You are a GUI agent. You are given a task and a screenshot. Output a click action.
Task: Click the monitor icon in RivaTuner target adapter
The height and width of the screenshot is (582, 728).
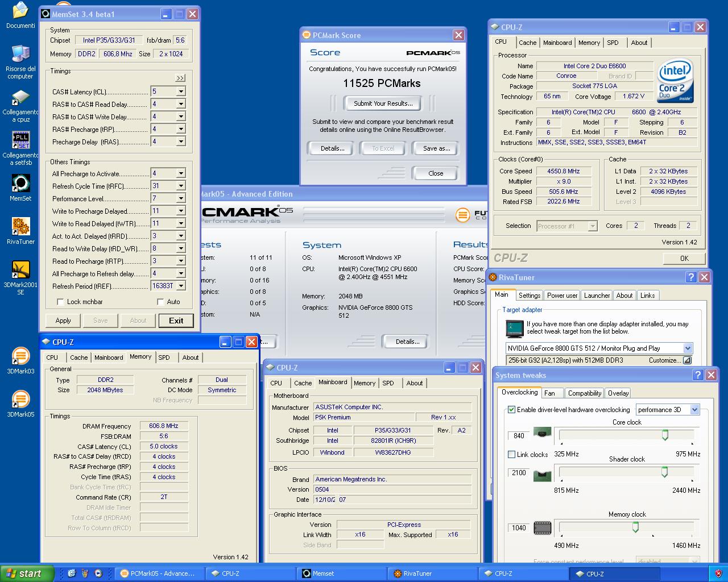514,329
